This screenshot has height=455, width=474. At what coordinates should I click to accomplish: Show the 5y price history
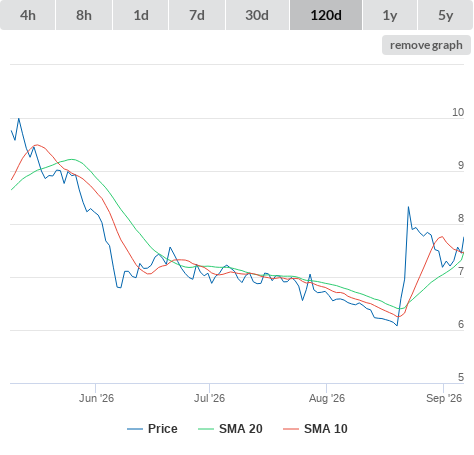point(445,15)
